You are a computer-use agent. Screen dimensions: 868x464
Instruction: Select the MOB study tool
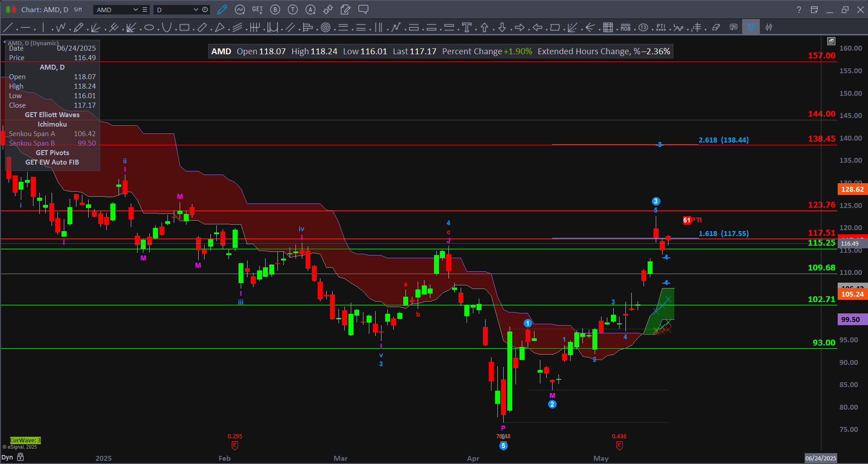(x=625, y=28)
